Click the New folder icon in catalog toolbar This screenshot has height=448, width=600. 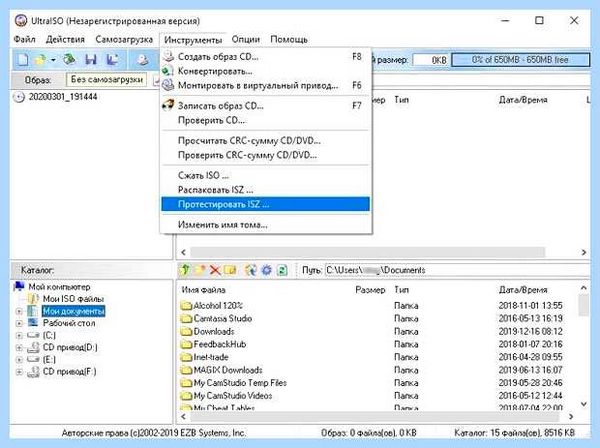[x=200, y=270]
